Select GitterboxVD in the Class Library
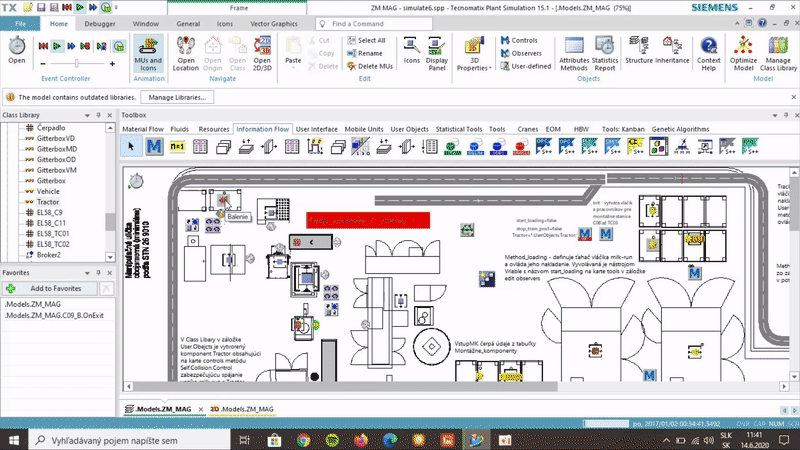 pyautogui.click(x=56, y=138)
